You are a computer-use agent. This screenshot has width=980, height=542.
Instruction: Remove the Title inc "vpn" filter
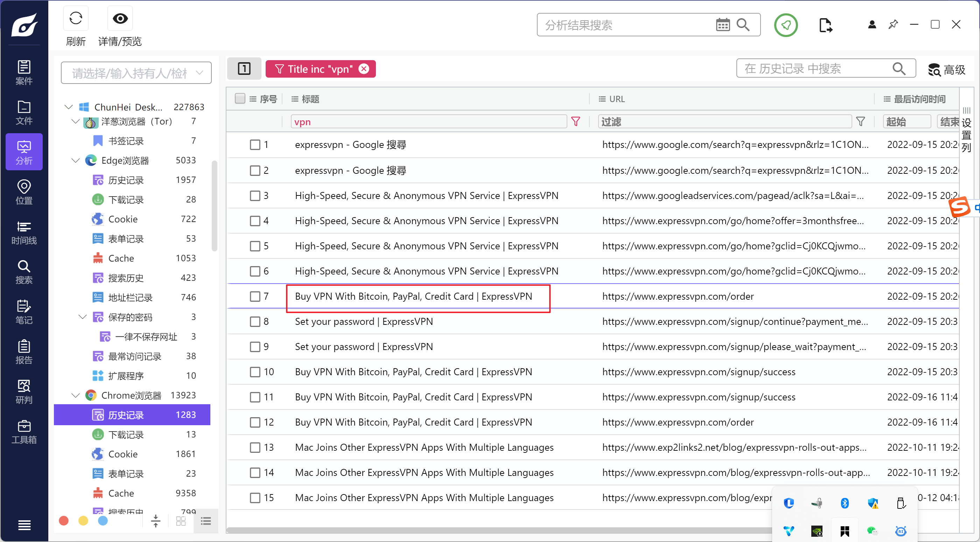(364, 69)
